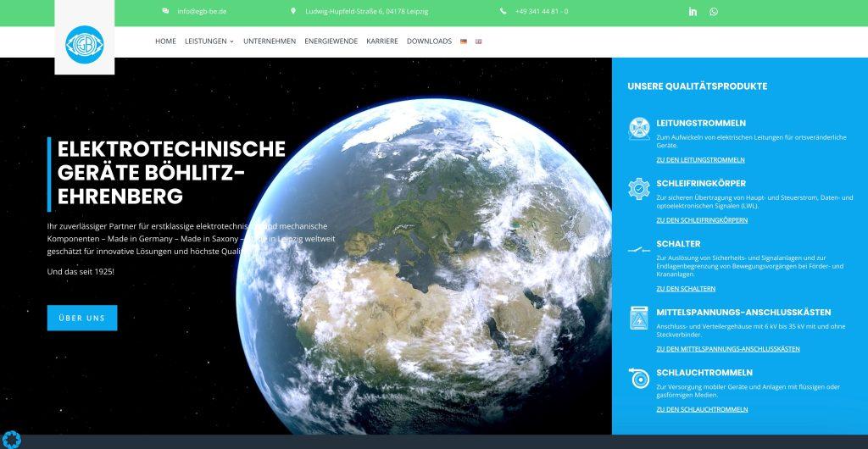Click the Schlauchtrommeln hose reel icon
Viewport: 868px width, 449px height.
point(638,378)
